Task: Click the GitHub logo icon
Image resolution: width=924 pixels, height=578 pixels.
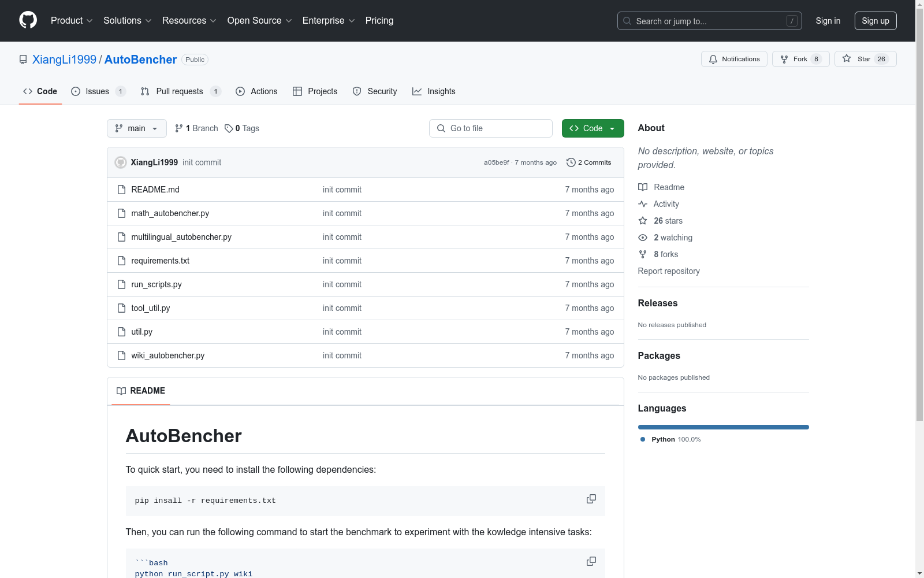Action: (x=28, y=20)
